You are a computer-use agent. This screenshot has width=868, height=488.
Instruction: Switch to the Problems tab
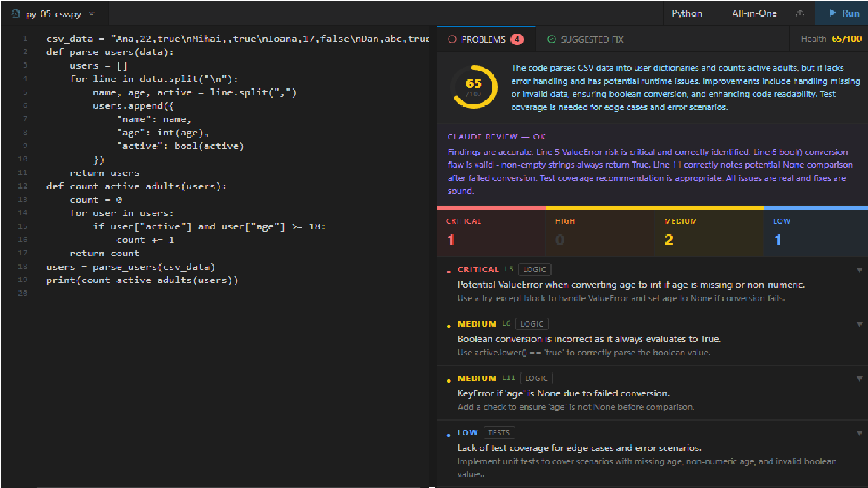[485, 39]
